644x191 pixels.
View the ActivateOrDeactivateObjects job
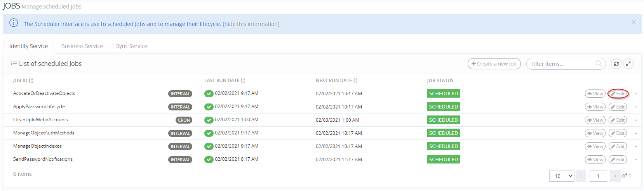pos(595,94)
